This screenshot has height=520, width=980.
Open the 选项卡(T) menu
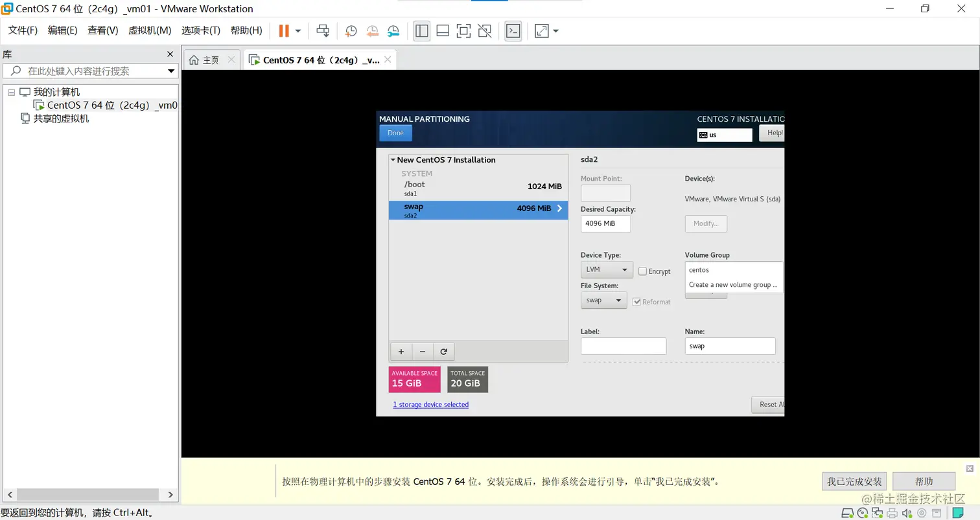click(x=201, y=30)
